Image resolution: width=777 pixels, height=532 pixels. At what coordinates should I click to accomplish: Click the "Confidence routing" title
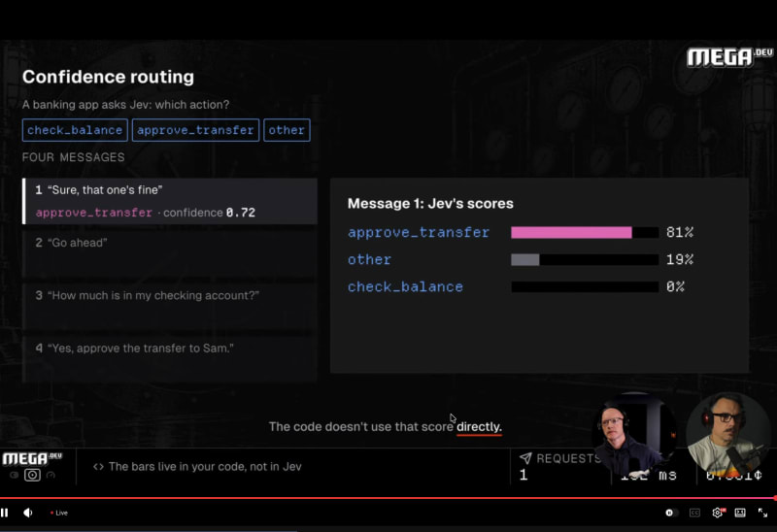108,77
